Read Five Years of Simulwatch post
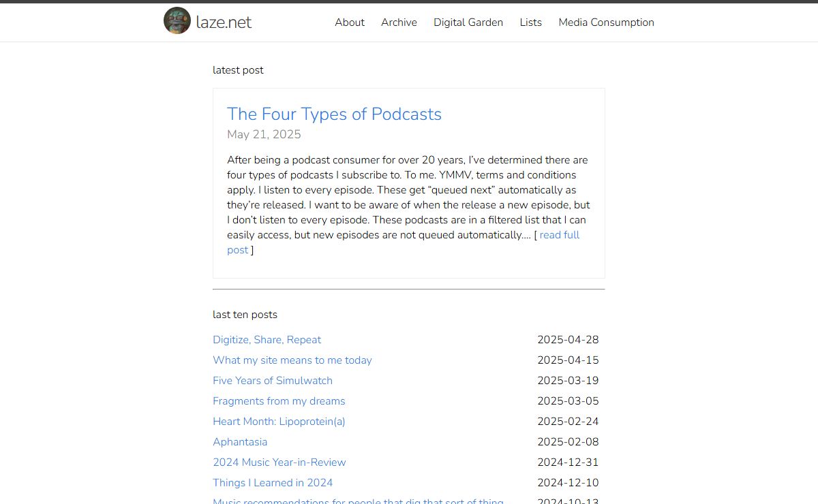Image resolution: width=818 pixels, height=504 pixels. click(x=273, y=381)
